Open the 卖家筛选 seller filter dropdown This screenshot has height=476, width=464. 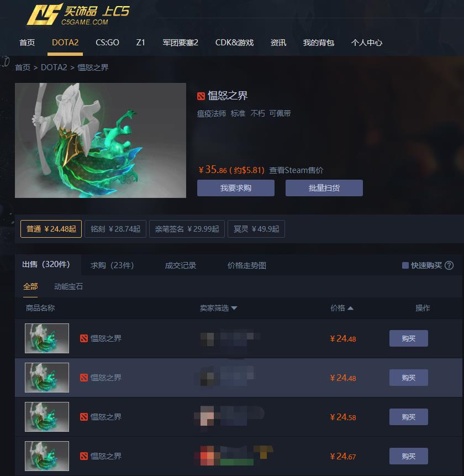click(218, 308)
